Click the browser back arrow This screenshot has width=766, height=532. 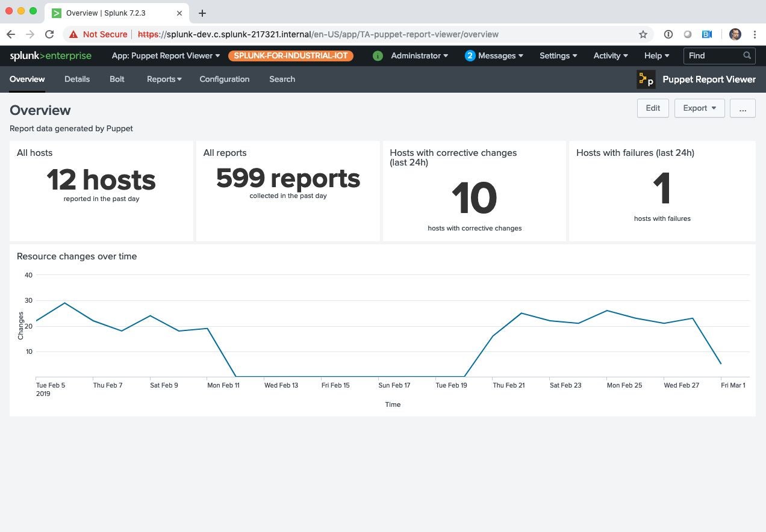click(11, 34)
